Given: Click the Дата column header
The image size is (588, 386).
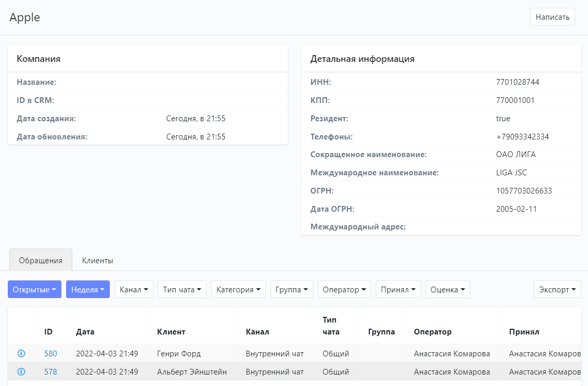Looking at the screenshot, I should click(85, 332).
